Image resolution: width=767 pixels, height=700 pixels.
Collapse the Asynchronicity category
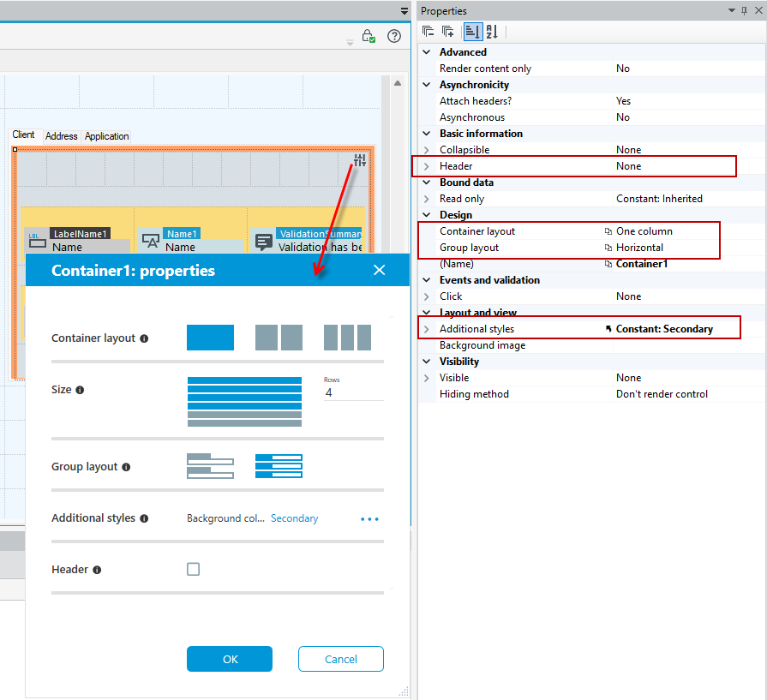pos(427,85)
